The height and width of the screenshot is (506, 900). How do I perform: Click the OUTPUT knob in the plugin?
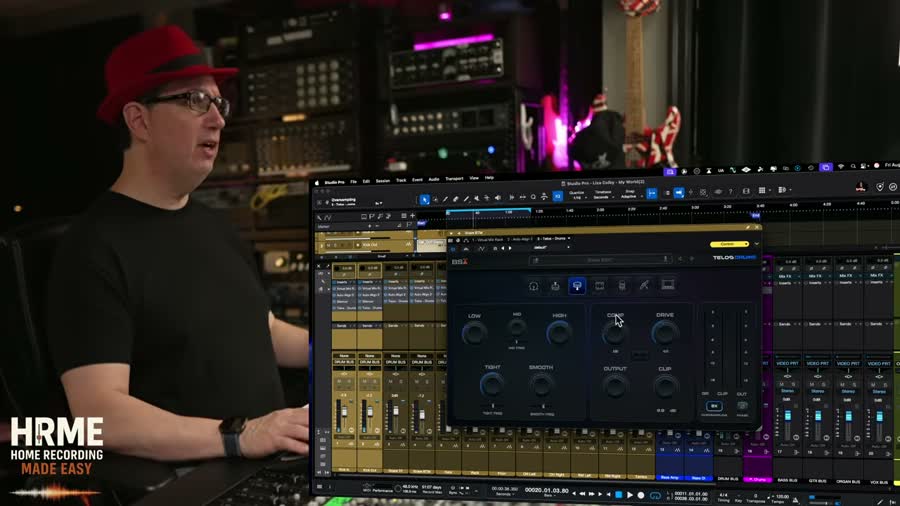click(615, 386)
